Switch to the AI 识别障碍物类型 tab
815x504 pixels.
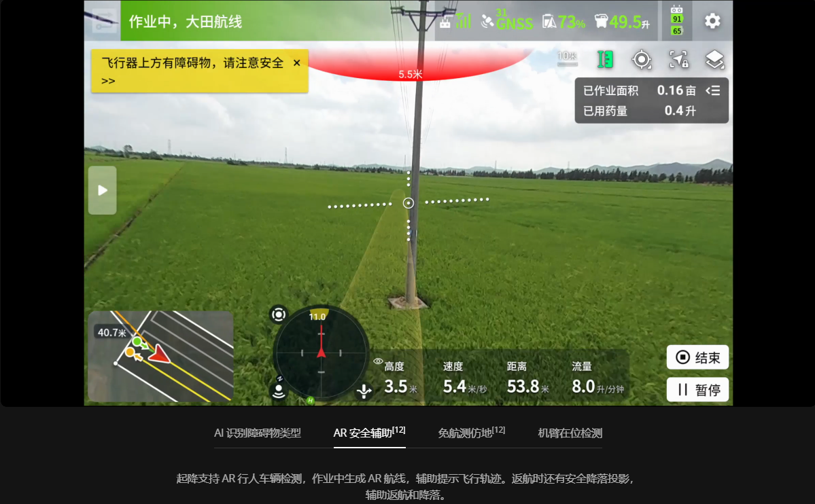tap(257, 433)
